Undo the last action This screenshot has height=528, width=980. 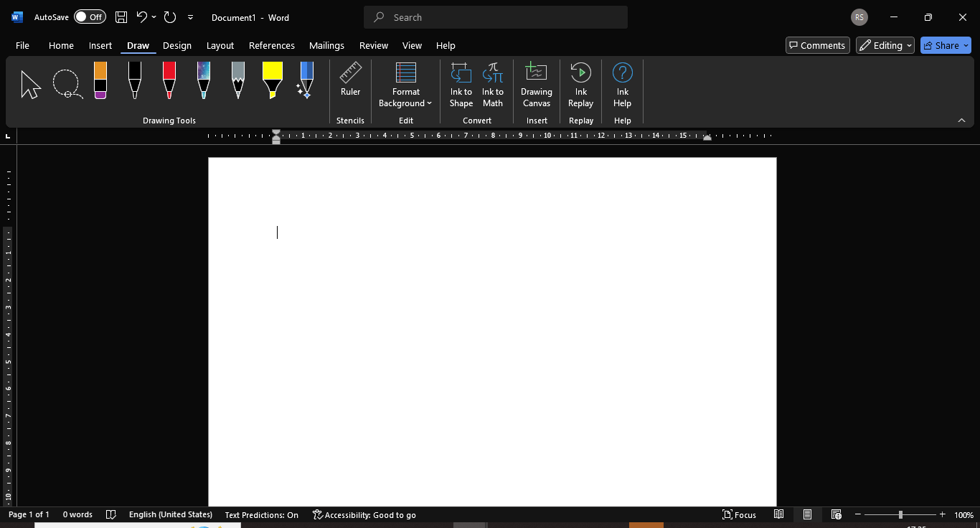point(141,17)
